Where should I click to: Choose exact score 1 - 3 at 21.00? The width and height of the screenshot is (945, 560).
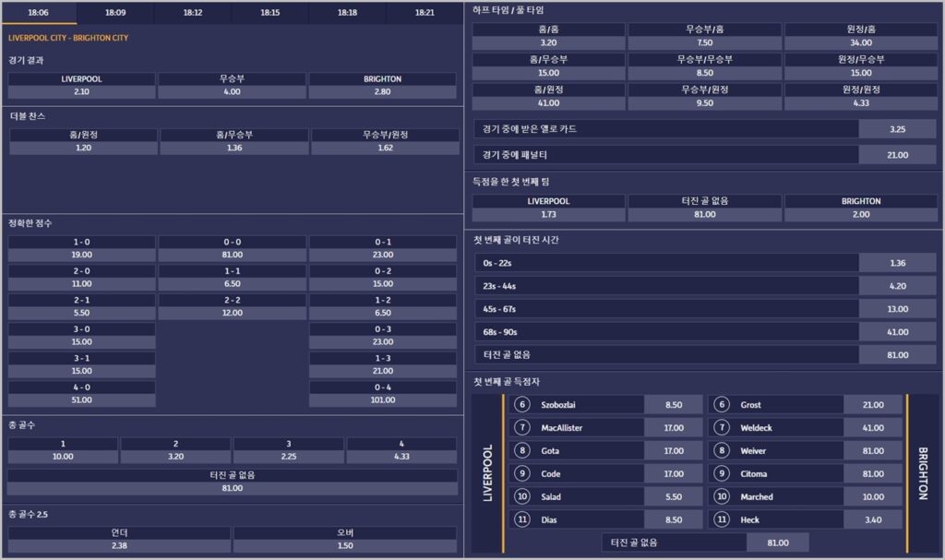(383, 364)
